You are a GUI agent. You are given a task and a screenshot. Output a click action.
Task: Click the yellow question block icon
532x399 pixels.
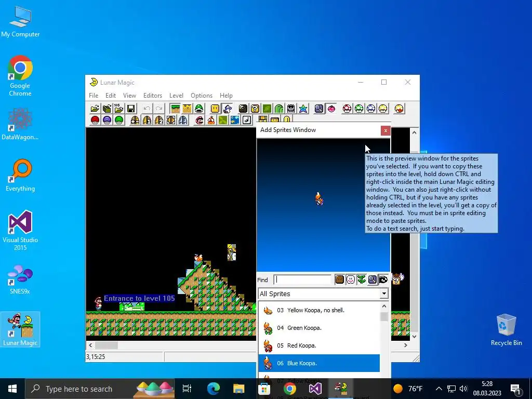pyautogui.click(x=255, y=109)
